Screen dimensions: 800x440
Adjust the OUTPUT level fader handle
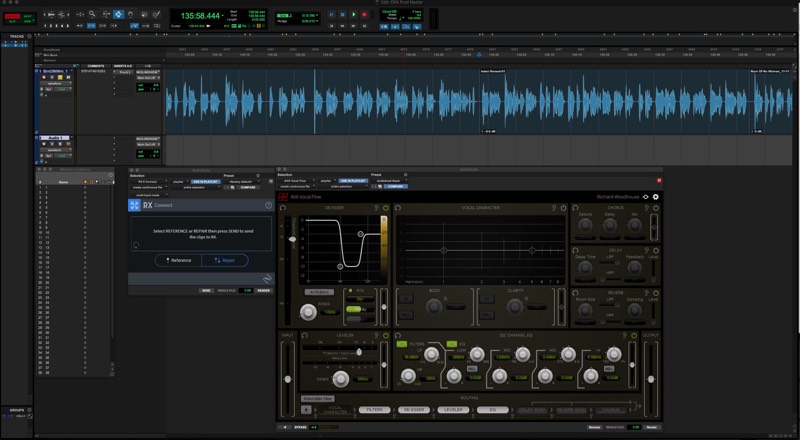click(651, 379)
